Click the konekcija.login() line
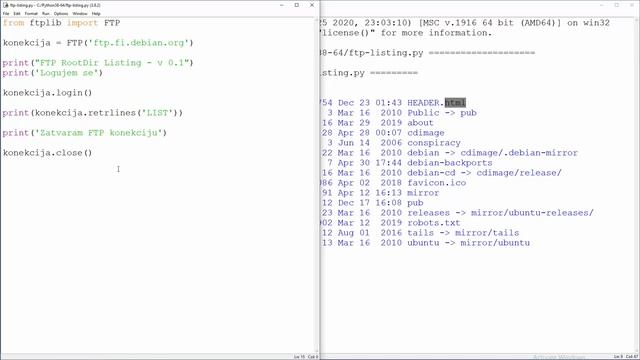 (x=47, y=93)
